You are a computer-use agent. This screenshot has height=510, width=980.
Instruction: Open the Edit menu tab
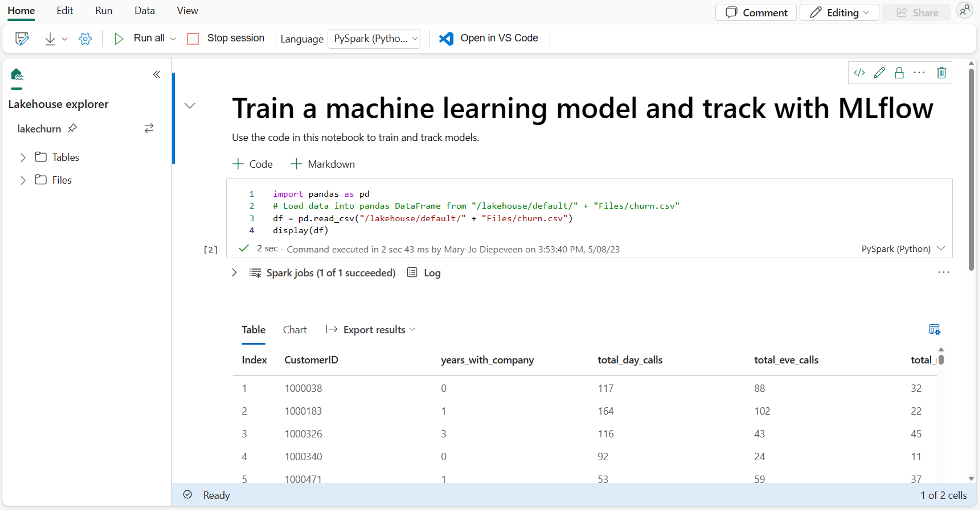[x=65, y=11]
